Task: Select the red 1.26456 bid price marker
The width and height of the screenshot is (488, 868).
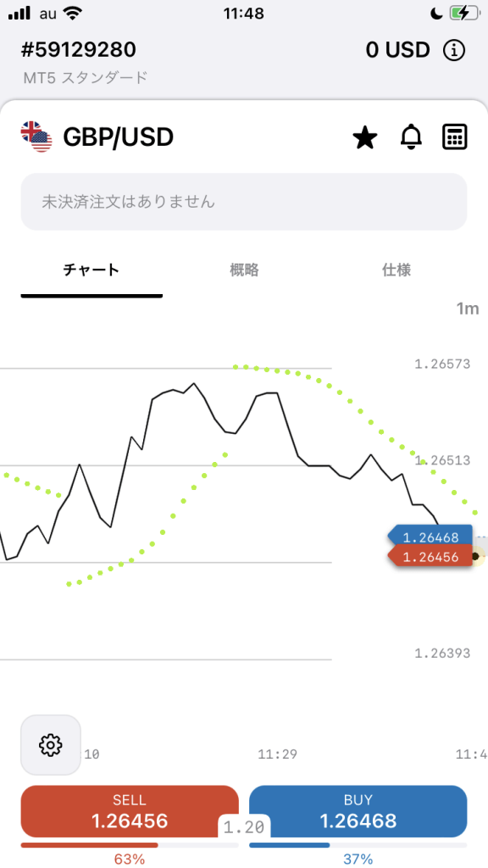Action: pos(430,556)
